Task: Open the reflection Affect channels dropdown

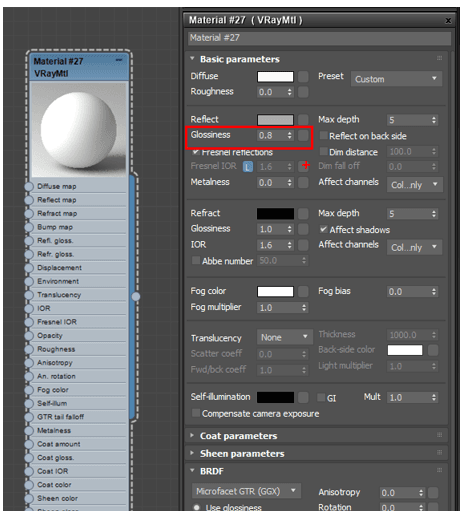Action: click(415, 184)
